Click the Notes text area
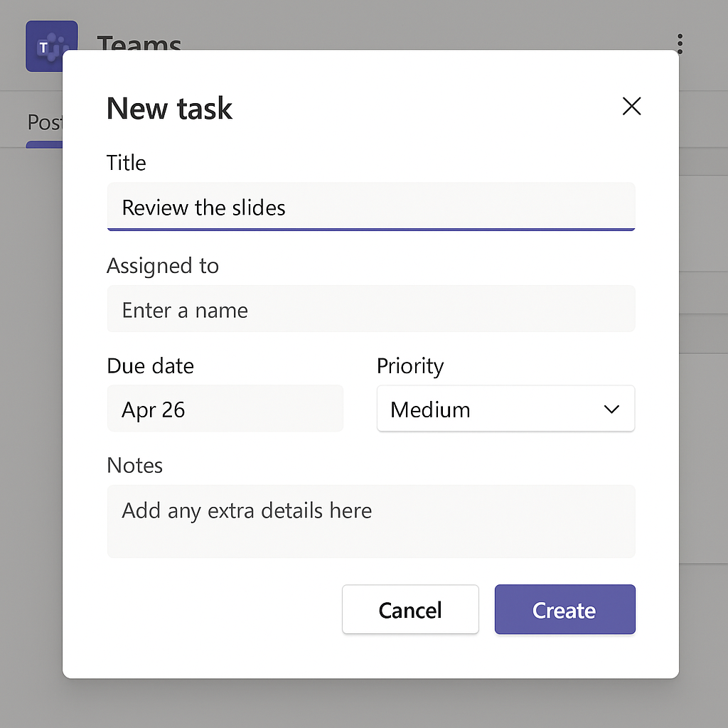The image size is (728, 728). [x=371, y=521]
